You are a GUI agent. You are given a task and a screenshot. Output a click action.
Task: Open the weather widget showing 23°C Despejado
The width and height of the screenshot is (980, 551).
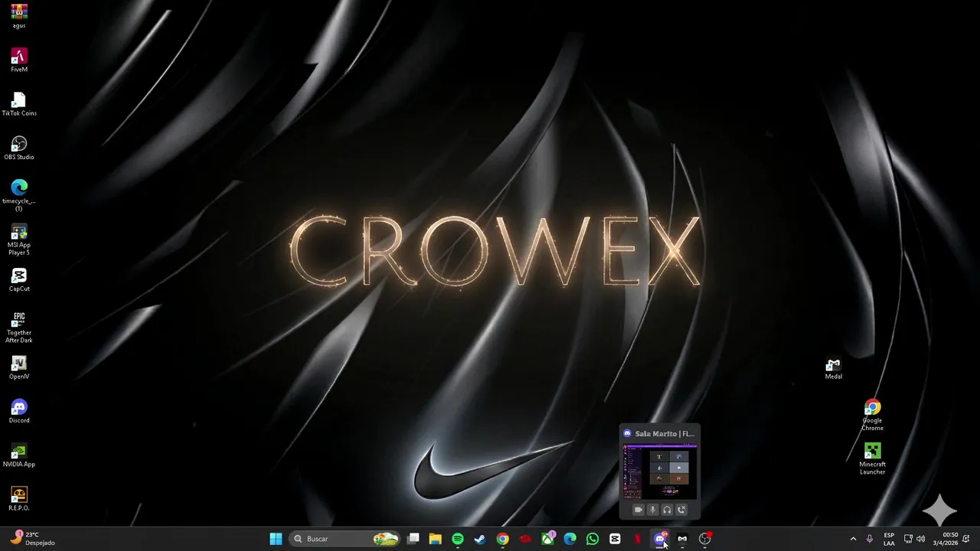pyautogui.click(x=33, y=539)
